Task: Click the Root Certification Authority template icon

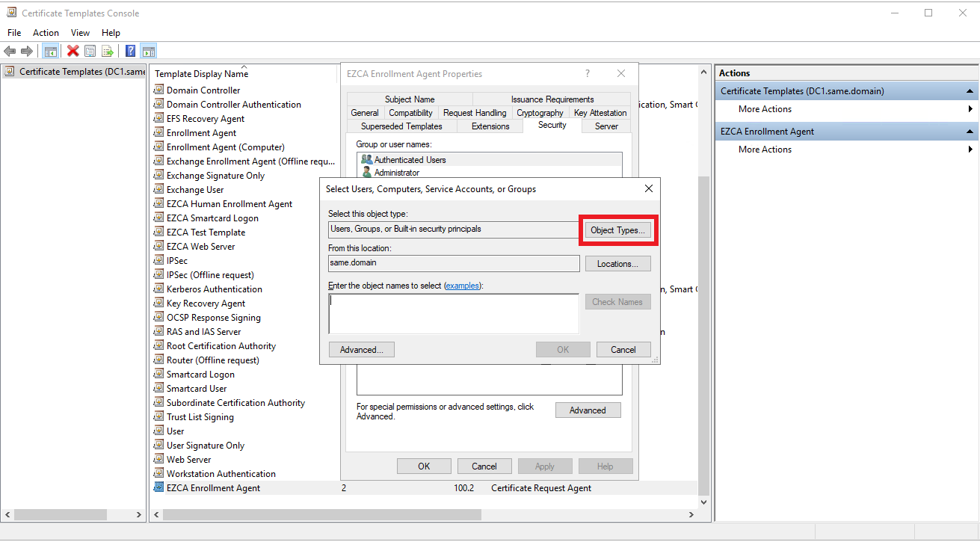Action: (158, 345)
